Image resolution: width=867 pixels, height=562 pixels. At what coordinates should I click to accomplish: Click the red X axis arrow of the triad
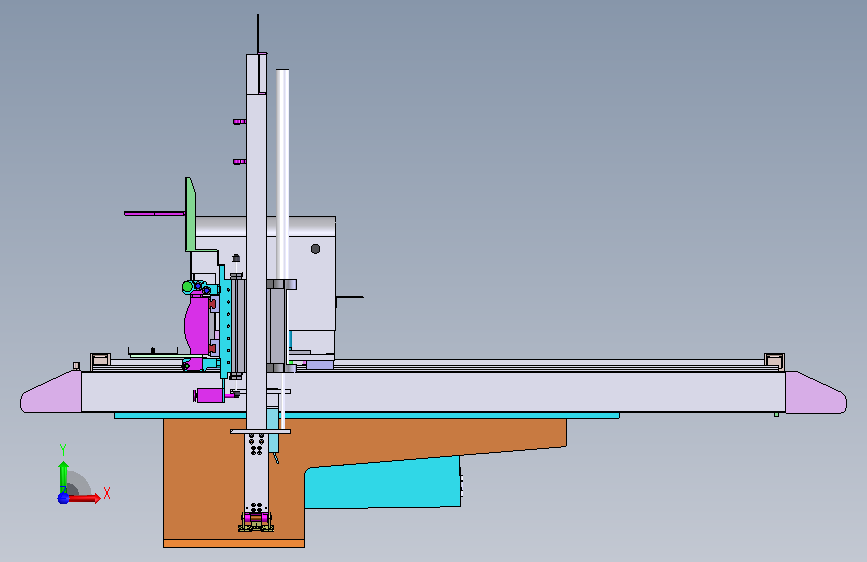pyautogui.click(x=83, y=498)
